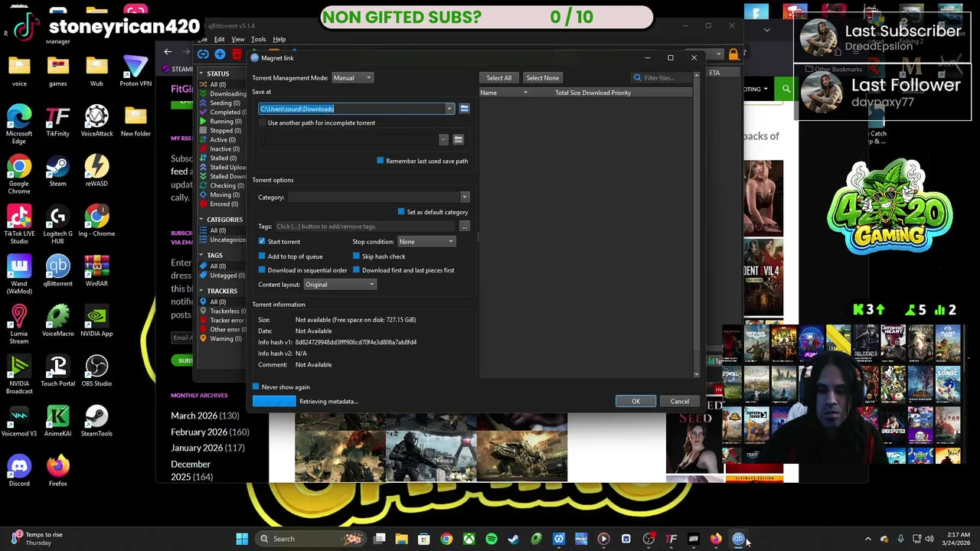The width and height of the screenshot is (980, 551).
Task: Collapse the TRACKERS section in sidebar
Action: (202, 291)
